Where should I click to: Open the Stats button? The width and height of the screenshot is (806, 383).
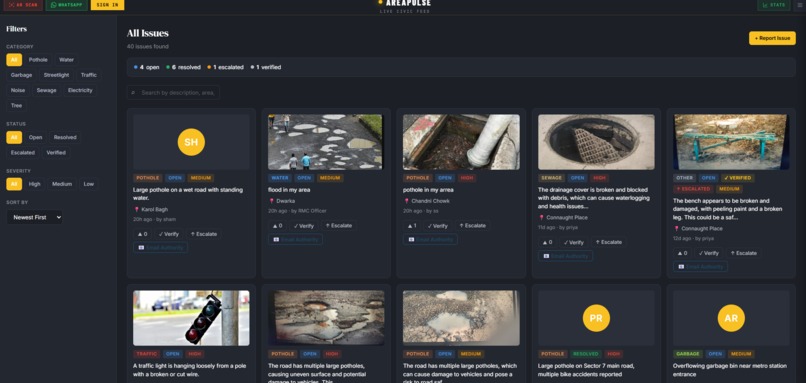pos(774,5)
